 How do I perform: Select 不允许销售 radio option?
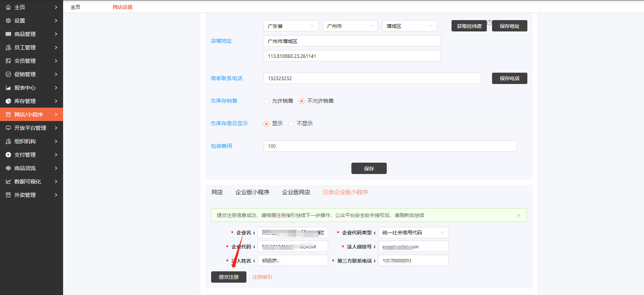[302, 101]
